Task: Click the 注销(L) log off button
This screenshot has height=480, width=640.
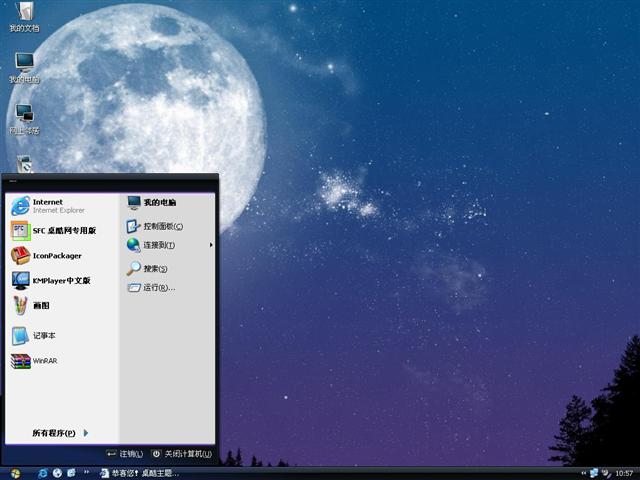Action: point(125,454)
